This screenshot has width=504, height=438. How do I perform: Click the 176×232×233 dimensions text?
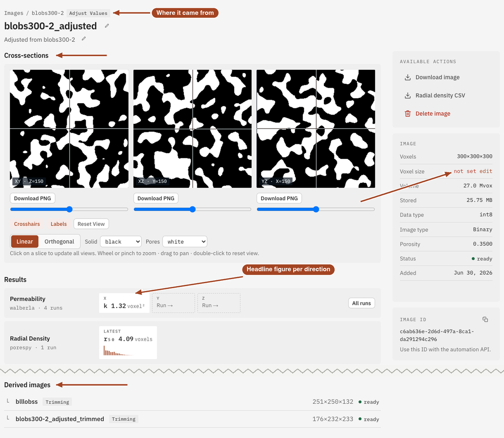click(333, 419)
